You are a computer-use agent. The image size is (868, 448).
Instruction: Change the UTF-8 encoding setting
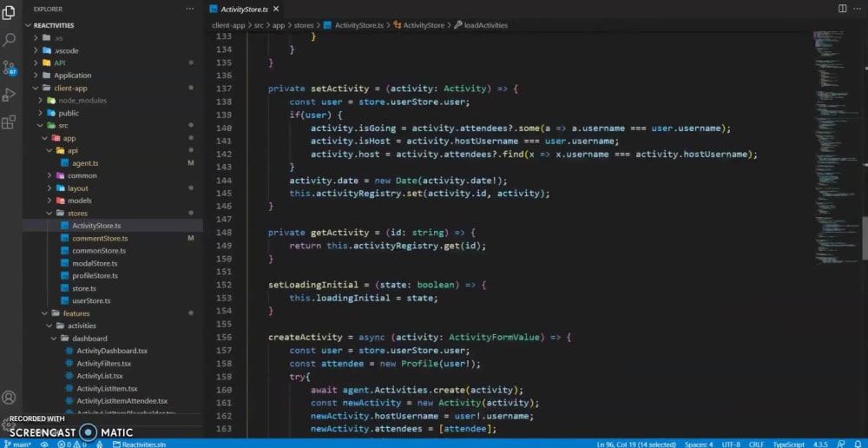tap(731, 445)
